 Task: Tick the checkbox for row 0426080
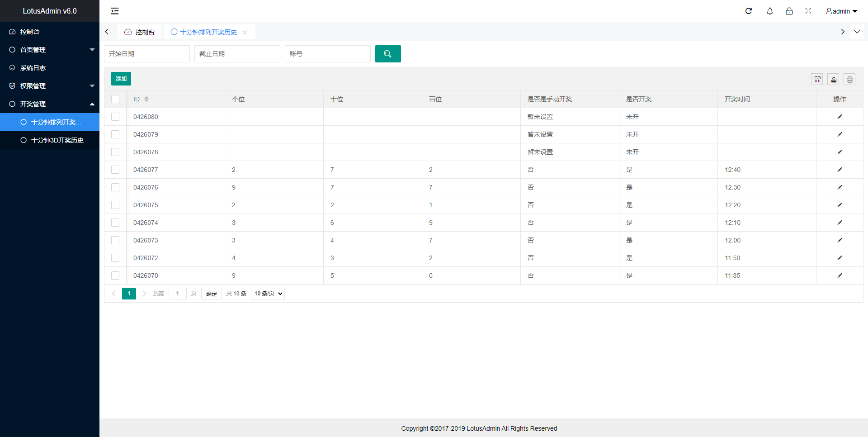tap(115, 117)
